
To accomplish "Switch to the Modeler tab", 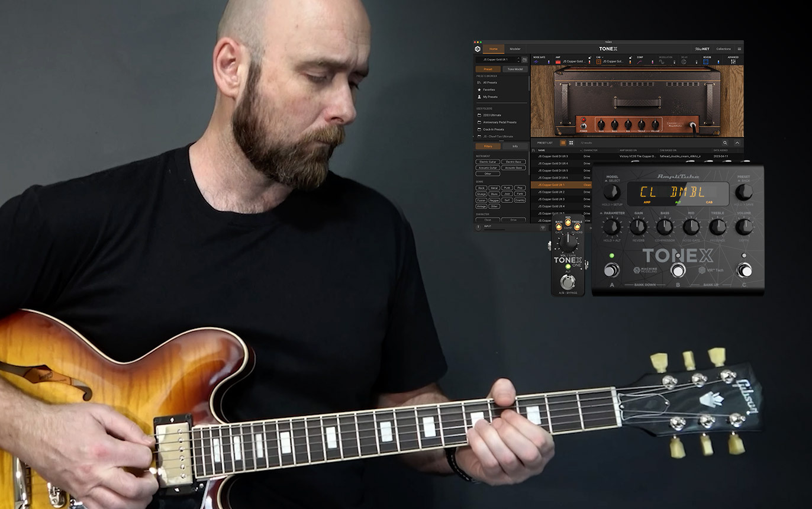I will [515, 49].
